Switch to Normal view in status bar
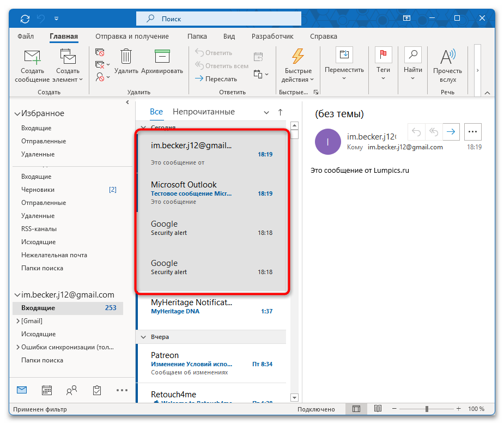504x424 pixels. pyautogui.click(x=356, y=409)
